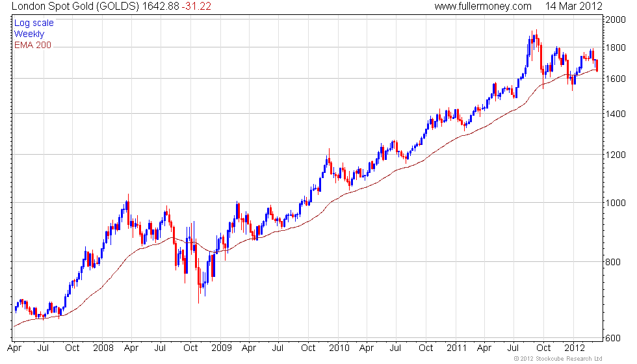The image size is (637, 364).
Task: Click the 1200 price axis label
Action: pos(615,155)
